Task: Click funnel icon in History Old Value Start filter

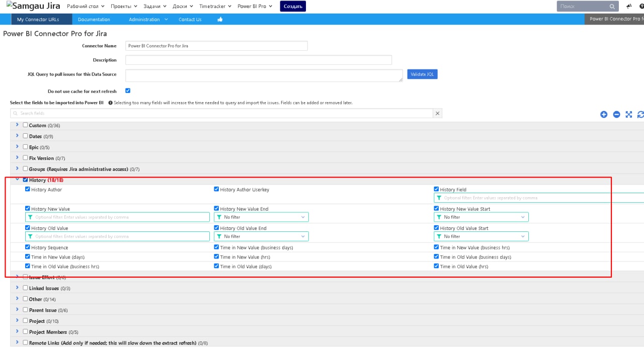Action: (439, 236)
